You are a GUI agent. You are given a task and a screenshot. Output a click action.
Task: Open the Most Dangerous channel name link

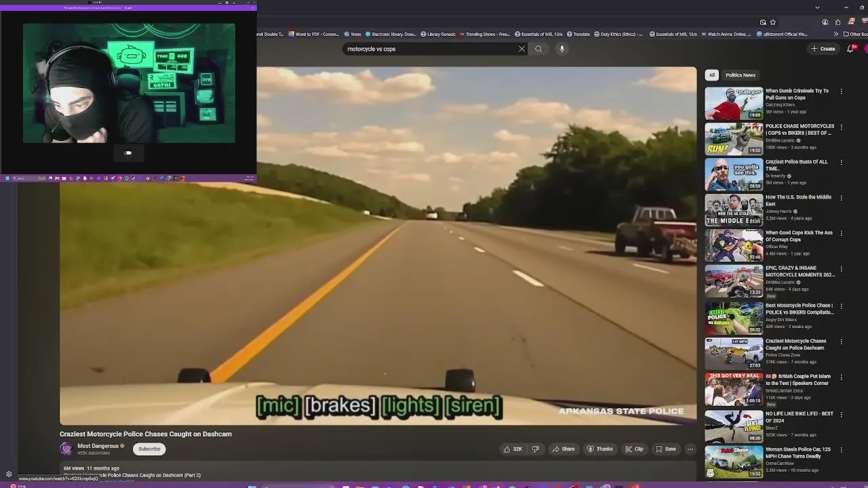(98, 446)
